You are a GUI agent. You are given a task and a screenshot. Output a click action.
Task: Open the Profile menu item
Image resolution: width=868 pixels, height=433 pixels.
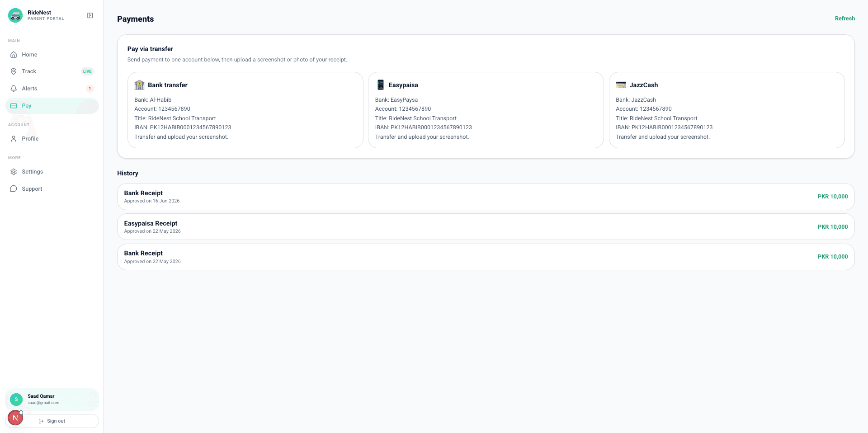tap(52, 139)
